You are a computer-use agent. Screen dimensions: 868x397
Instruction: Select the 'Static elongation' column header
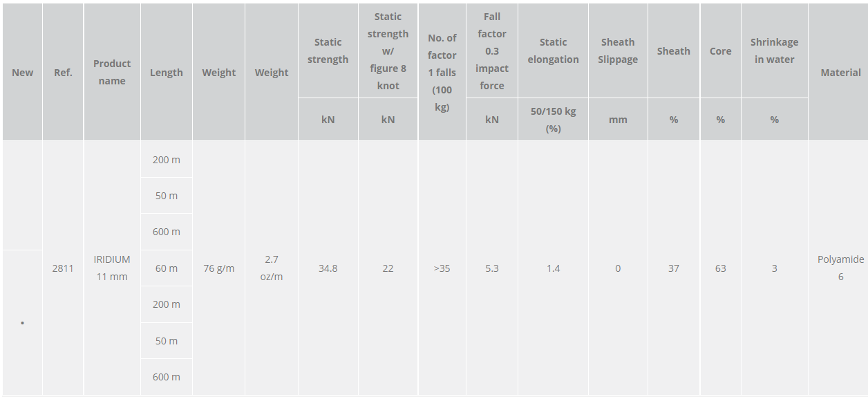553,50
